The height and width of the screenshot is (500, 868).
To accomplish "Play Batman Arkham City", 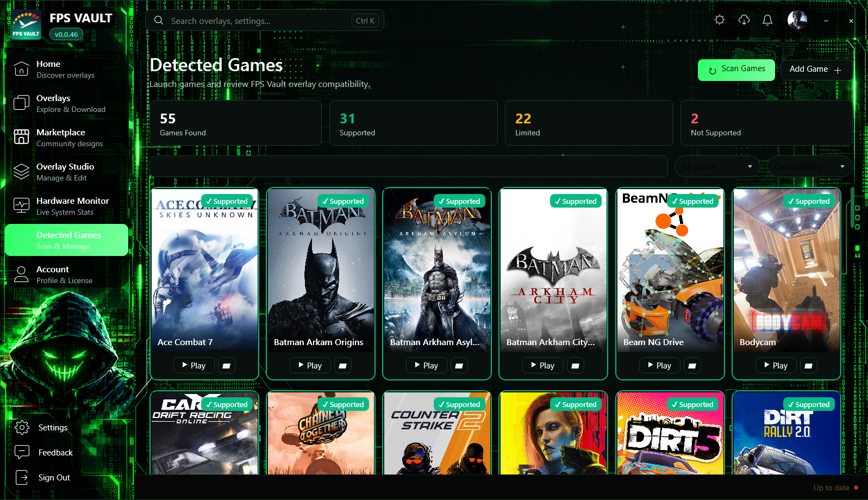I will point(543,366).
